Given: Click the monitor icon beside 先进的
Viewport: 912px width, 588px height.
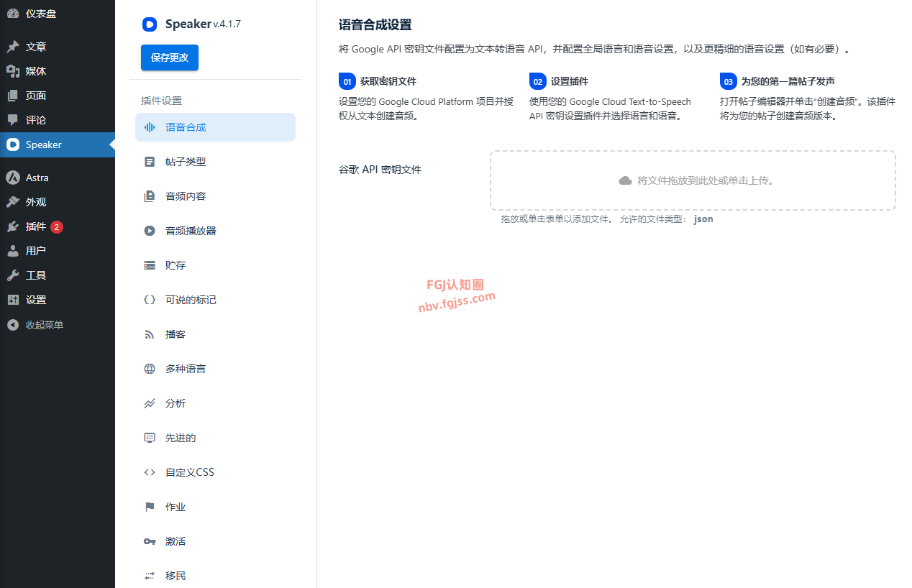Looking at the screenshot, I should click(150, 438).
